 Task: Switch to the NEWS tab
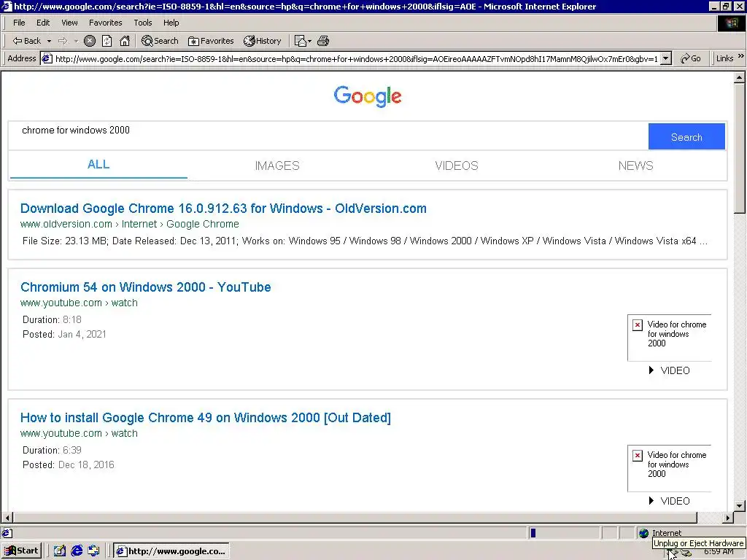[x=635, y=166]
